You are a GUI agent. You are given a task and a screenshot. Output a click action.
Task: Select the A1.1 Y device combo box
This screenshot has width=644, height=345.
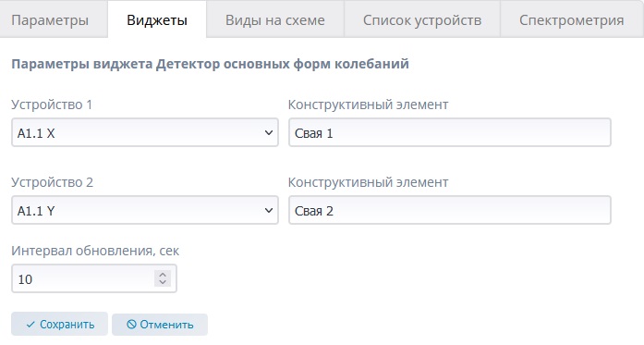pyautogui.click(x=144, y=210)
